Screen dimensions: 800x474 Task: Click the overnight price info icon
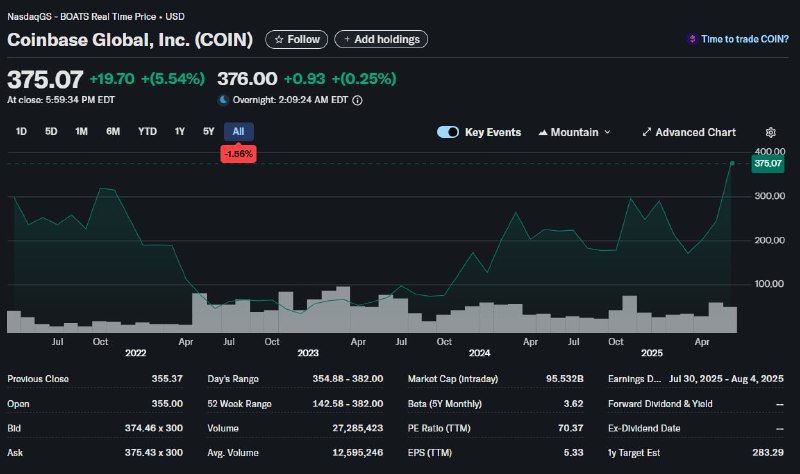tap(357, 101)
